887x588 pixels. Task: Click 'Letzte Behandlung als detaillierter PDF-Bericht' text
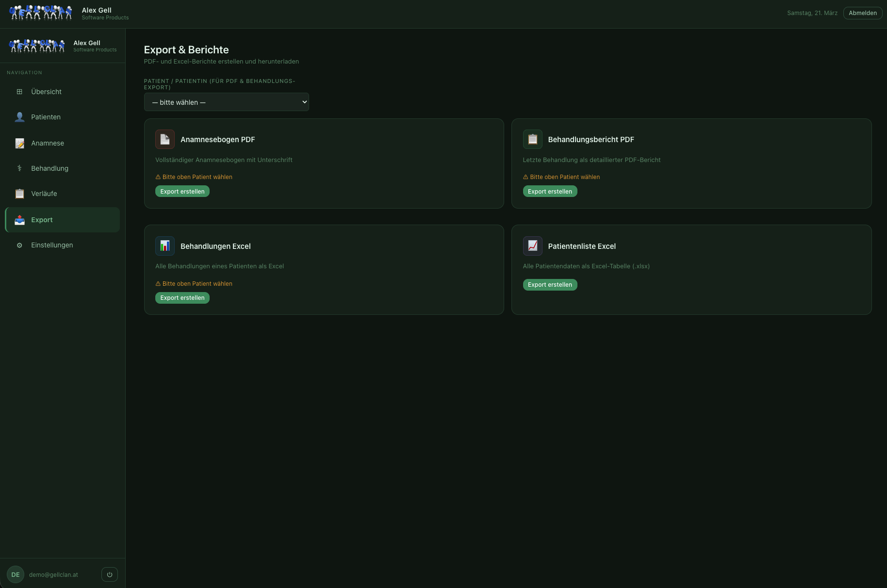coord(591,160)
